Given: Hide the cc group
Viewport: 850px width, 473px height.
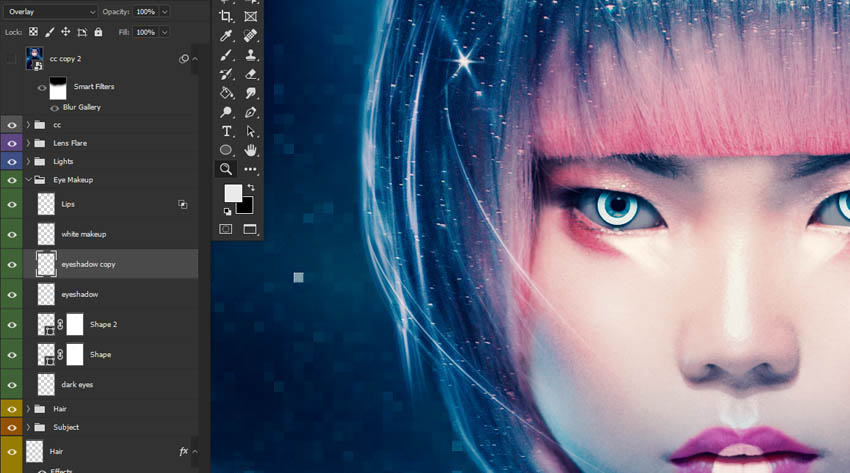Looking at the screenshot, I should click(x=11, y=125).
